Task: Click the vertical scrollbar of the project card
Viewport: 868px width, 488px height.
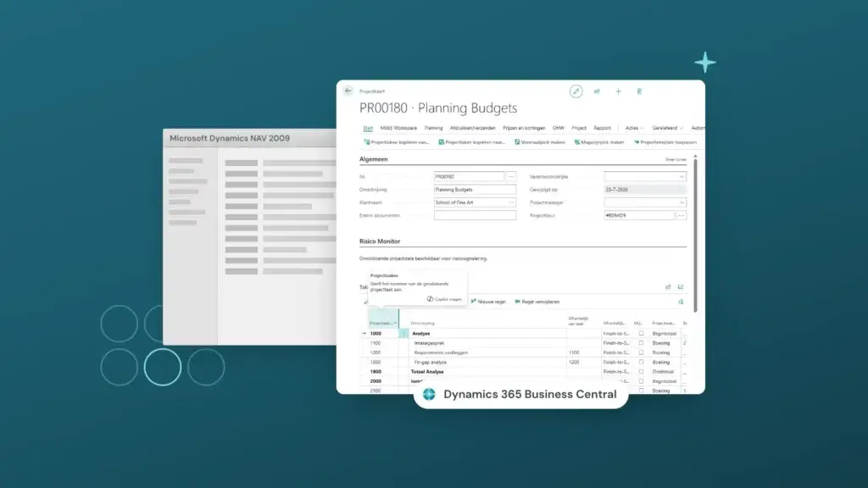Action: (695, 235)
